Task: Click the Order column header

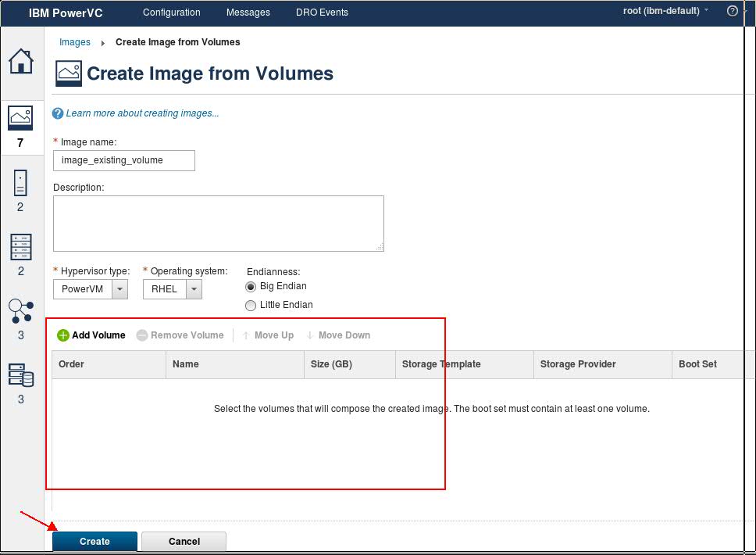Action: tap(109, 364)
